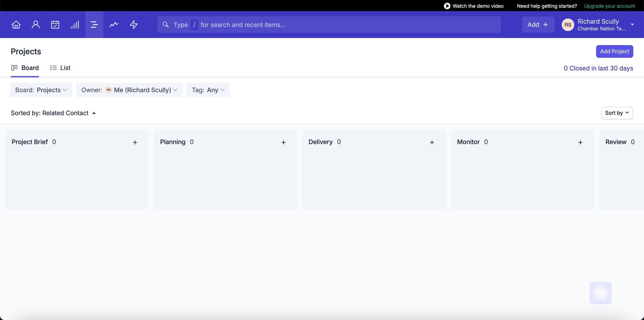The height and width of the screenshot is (320, 644).
Task: Click the Add + button in navbar
Action: click(x=538, y=25)
